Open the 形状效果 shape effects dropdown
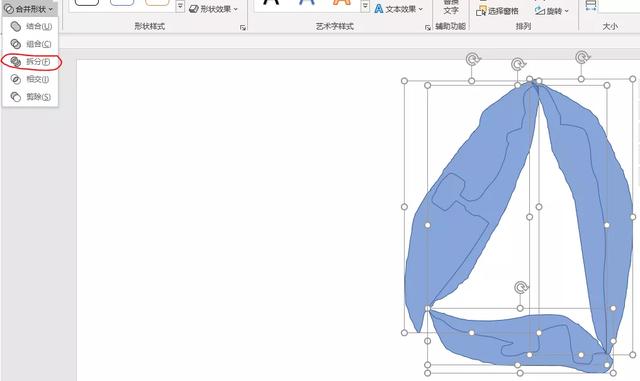Screen dimensions: 640x381 coord(213,9)
